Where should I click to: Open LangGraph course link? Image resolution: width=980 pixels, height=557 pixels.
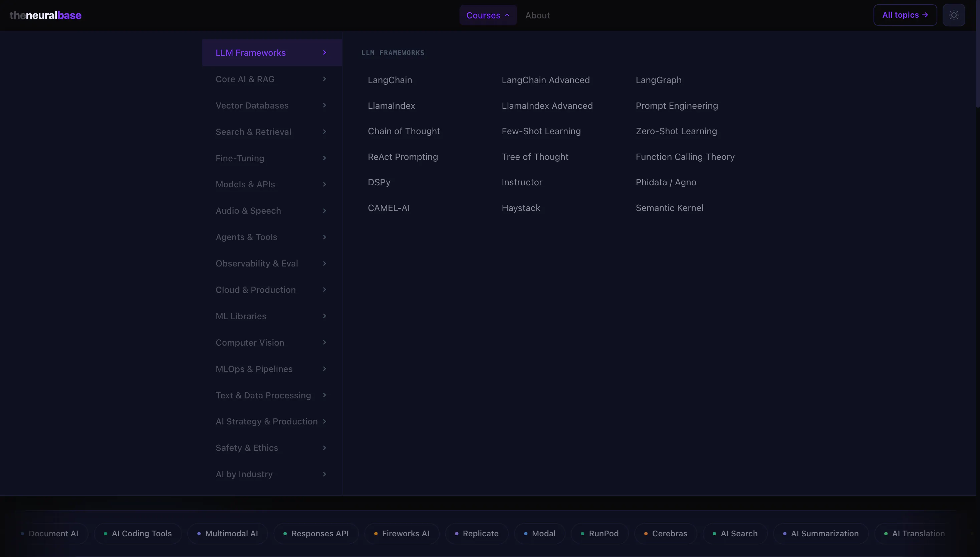click(x=659, y=80)
